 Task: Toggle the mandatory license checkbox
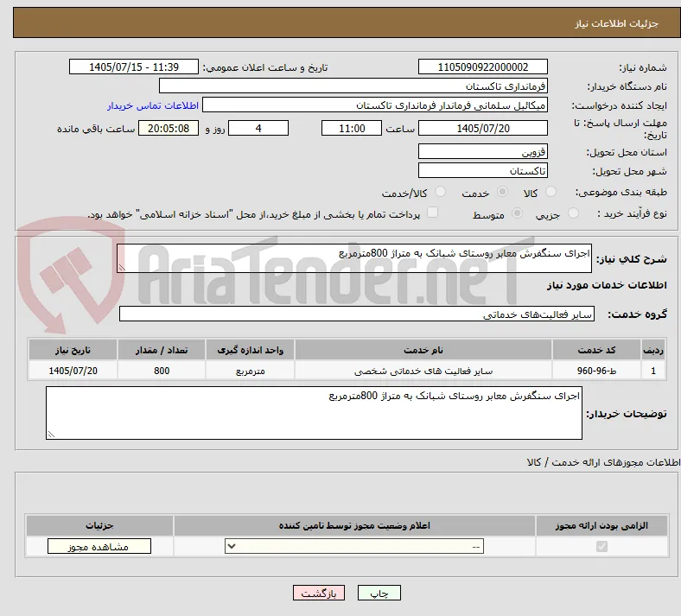coord(601,546)
